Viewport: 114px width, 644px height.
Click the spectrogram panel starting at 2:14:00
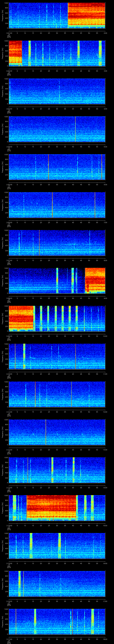tap(57, 508)
